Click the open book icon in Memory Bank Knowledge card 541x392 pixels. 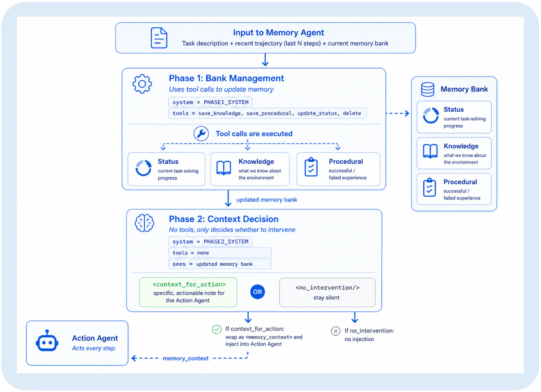coord(430,151)
